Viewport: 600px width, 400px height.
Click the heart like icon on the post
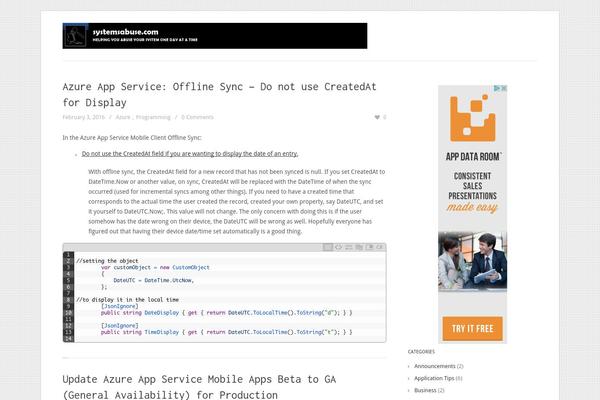pyautogui.click(x=377, y=117)
